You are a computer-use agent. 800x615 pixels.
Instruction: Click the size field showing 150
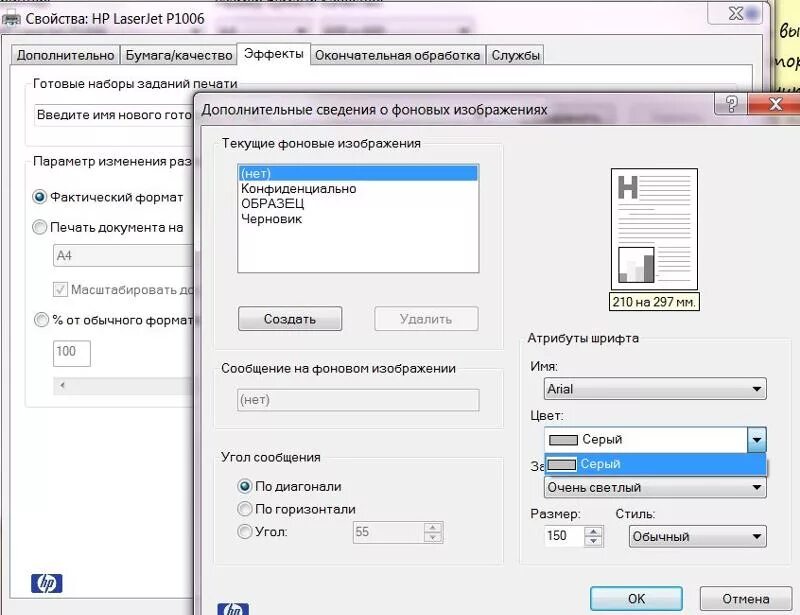564,536
